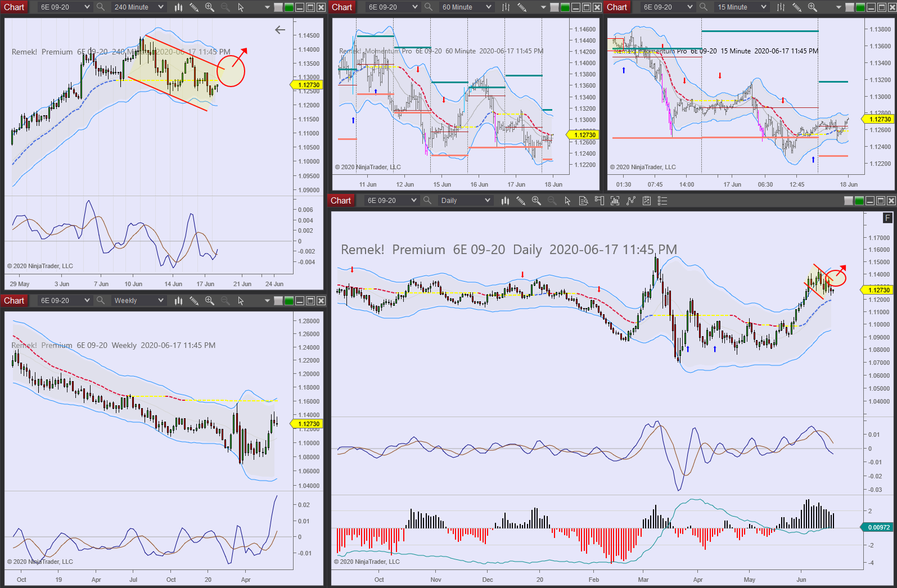Show the Data Box in Daily chart
This screenshot has height=588, width=897.
pyautogui.click(x=584, y=201)
